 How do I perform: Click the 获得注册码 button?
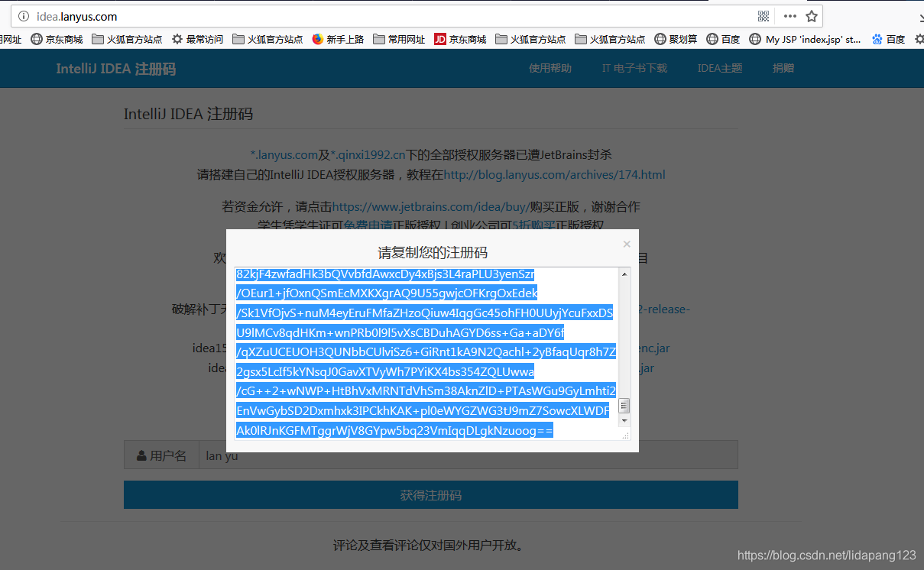click(x=431, y=495)
